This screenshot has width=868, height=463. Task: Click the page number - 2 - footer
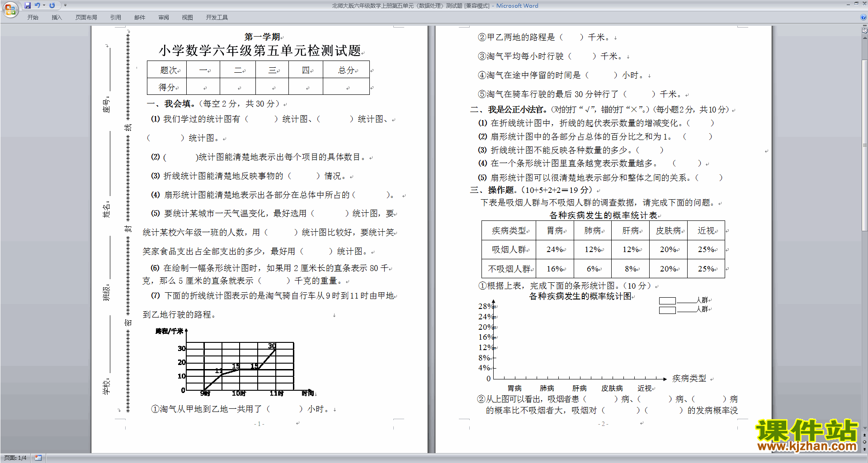[x=603, y=424]
